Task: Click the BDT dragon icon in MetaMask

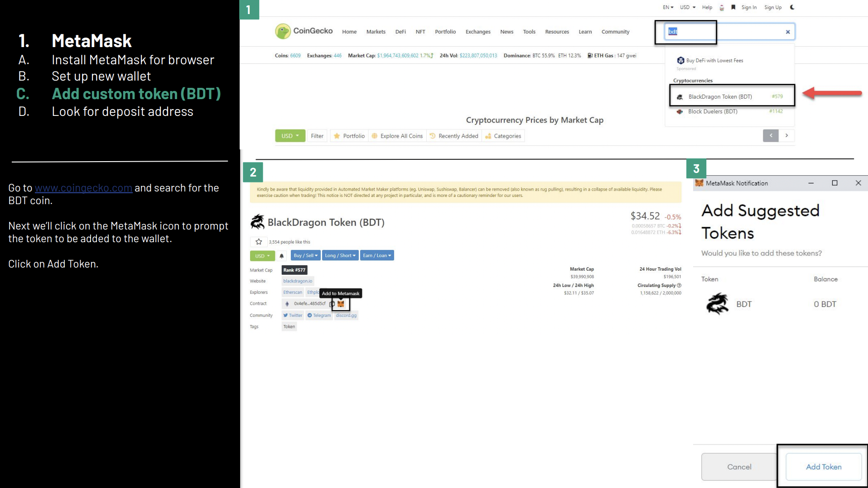Action: (717, 304)
